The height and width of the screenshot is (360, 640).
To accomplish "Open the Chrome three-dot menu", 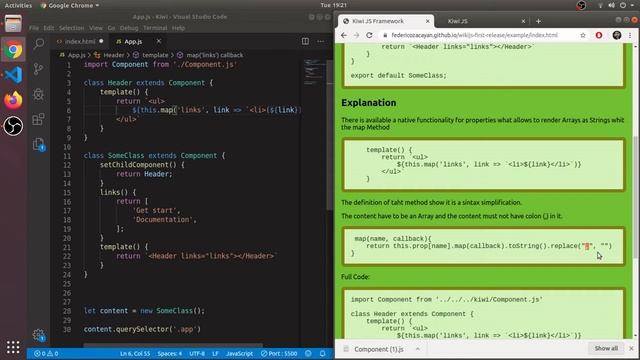I will tap(630, 36).
